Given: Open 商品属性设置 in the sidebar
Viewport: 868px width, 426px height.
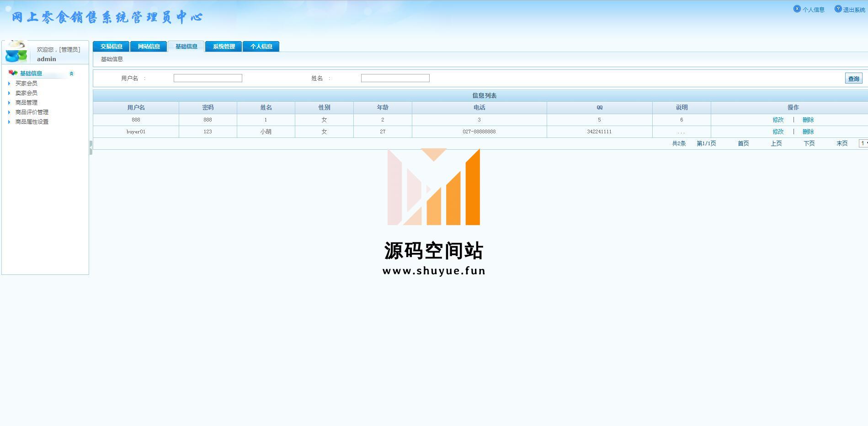Looking at the screenshot, I should (x=32, y=122).
